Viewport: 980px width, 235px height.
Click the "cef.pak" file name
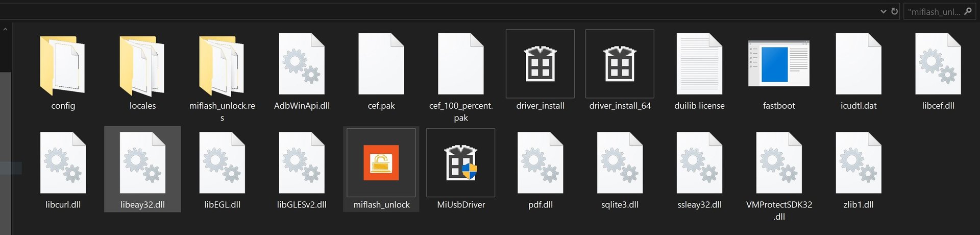[x=381, y=106]
